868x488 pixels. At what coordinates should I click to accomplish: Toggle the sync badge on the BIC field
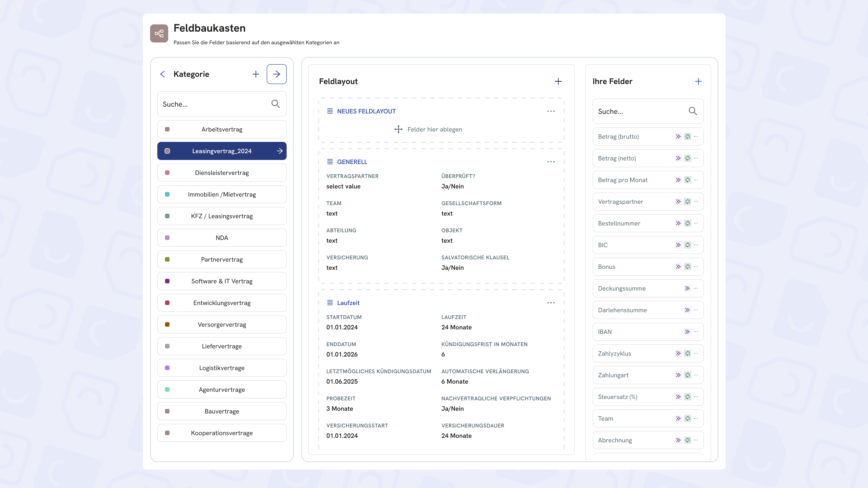tap(687, 245)
